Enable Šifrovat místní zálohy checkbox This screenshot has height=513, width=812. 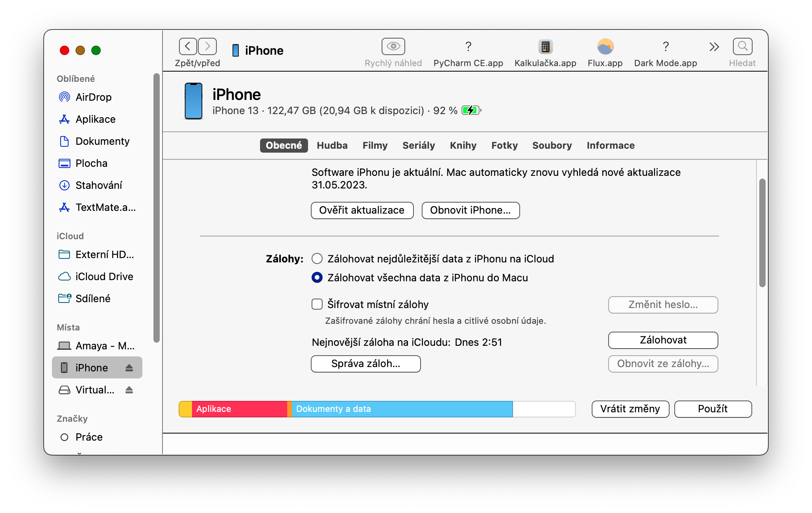click(317, 304)
